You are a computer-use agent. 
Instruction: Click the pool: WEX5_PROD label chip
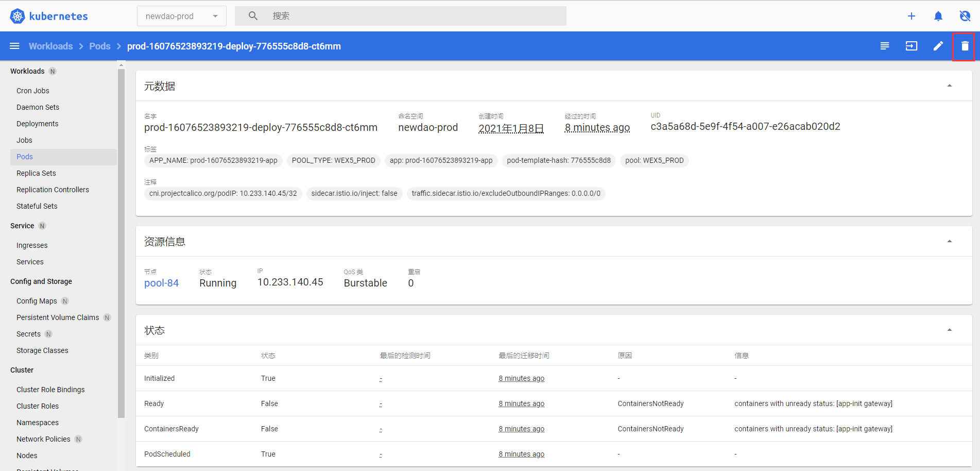pos(655,160)
